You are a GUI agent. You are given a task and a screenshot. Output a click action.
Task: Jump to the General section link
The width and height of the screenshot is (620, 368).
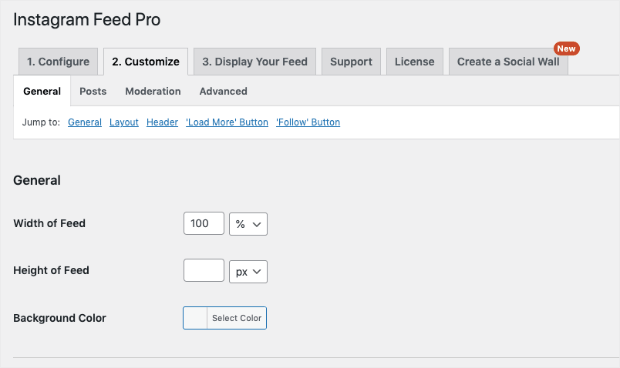pyautogui.click(x=85, y=122)
